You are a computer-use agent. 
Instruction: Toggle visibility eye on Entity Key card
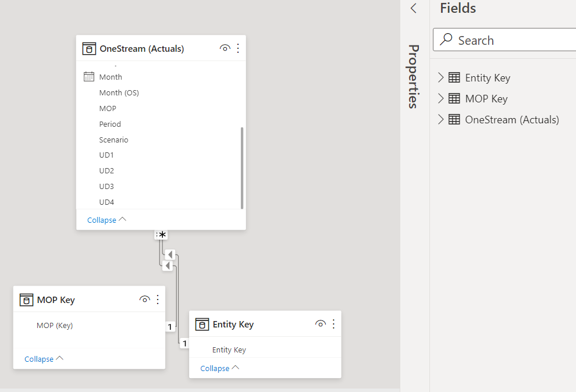pos(321,324)
